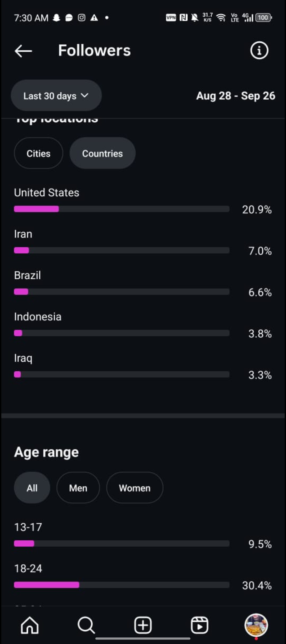
Task: Filter age range by Men
Action: tap(78, 488)
